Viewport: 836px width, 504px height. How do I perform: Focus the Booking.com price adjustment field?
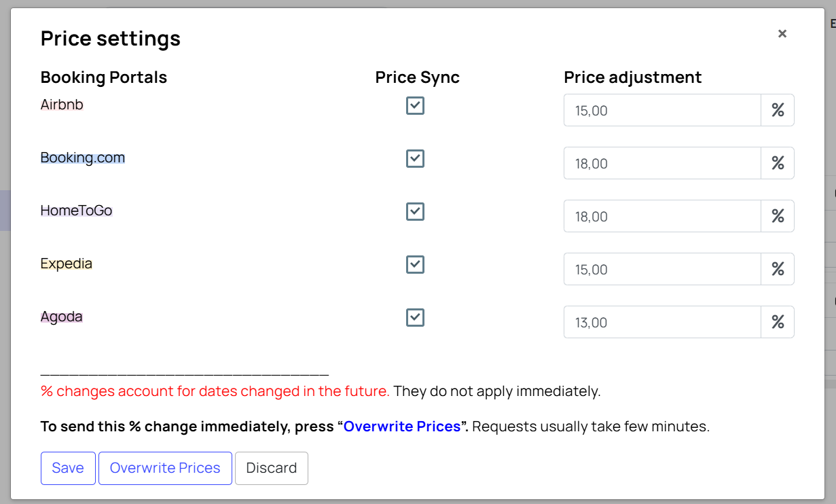coord(662,163)
